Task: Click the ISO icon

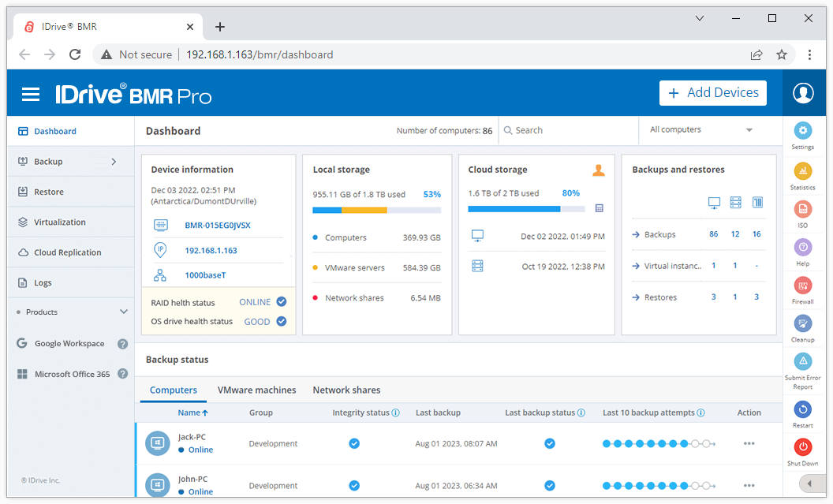Action: 803,209
